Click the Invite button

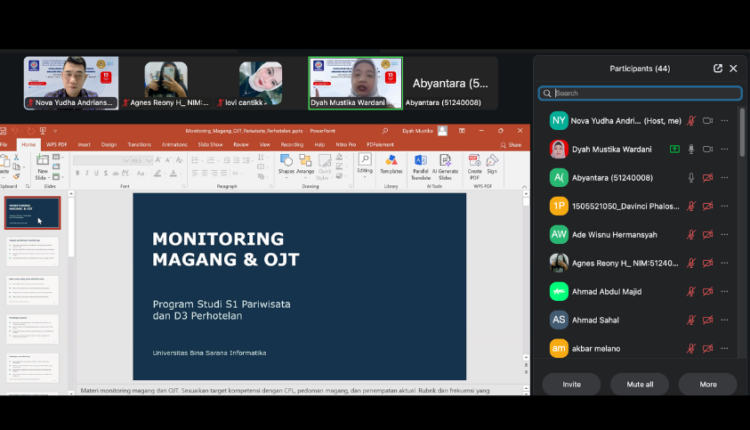tap(572, 385)
